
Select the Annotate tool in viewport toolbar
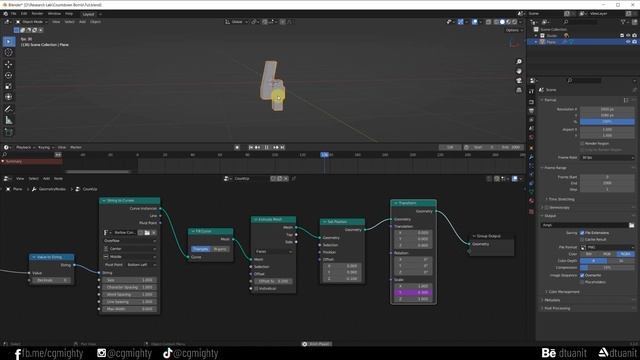9,109
